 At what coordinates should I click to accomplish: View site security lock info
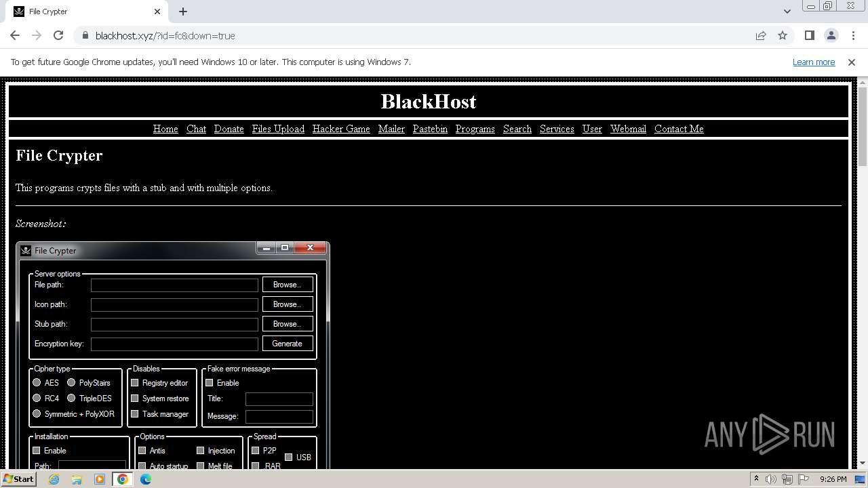[x=85, y=35]
